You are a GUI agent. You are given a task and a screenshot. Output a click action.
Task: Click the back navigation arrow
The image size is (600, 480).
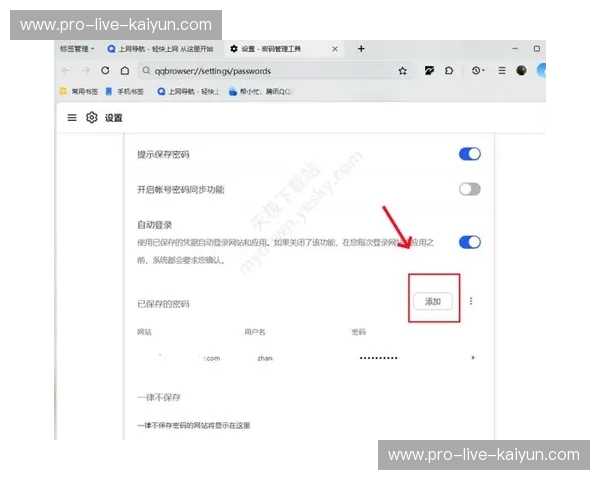pyautogui.click(x=66, y=70)
